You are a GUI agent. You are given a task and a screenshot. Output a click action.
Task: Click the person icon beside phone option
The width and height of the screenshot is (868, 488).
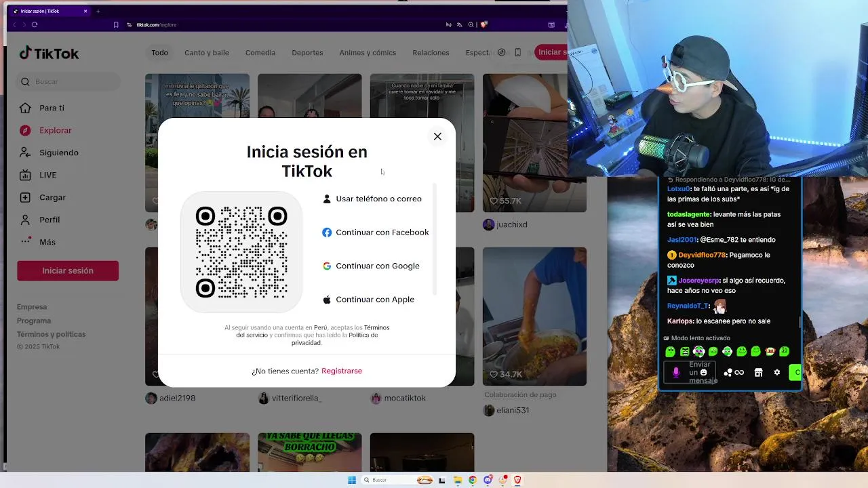pyautogui.click(x=327, y=199)
